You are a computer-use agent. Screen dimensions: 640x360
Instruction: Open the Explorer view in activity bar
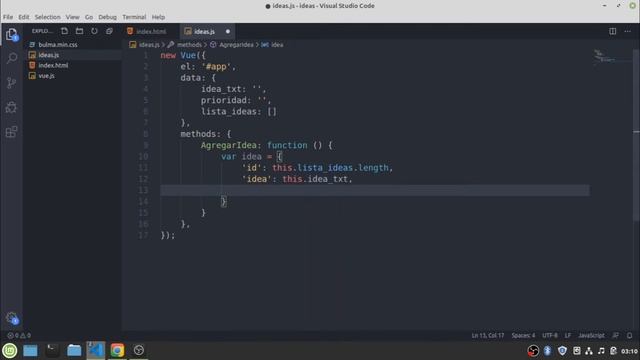click(x=11, y=34)
